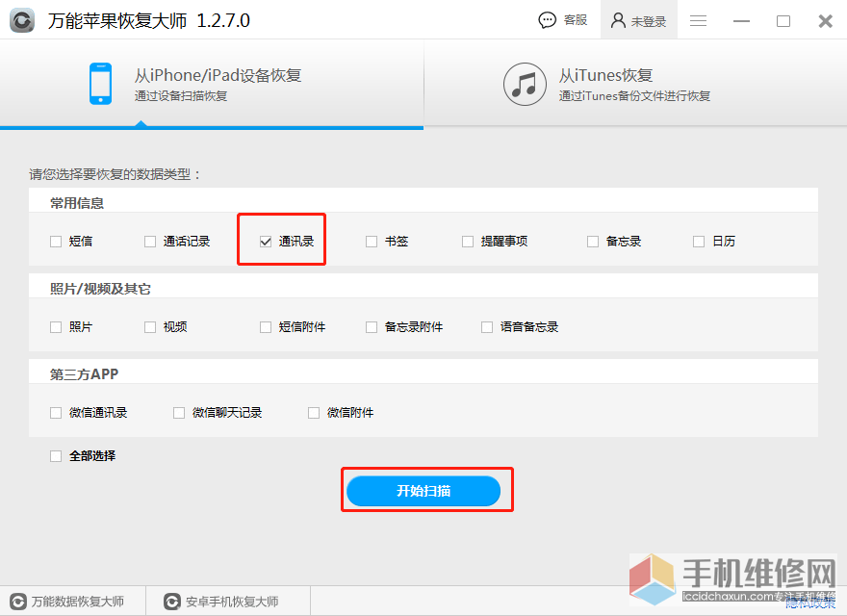Click the 客服 label
Image resolution: width=847 pixels, height=616 pixels.
[576, 20]
